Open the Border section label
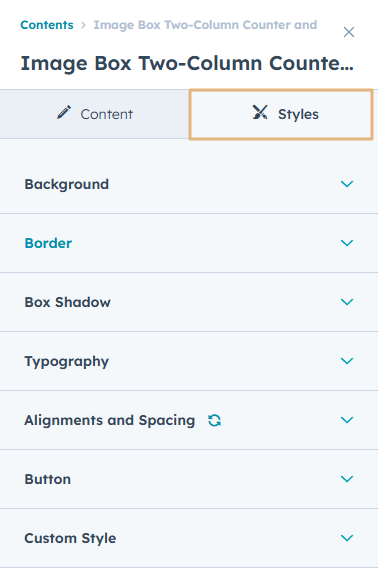Screen dimensions: 378x568 pyautogui.click(x=48, y=243)
